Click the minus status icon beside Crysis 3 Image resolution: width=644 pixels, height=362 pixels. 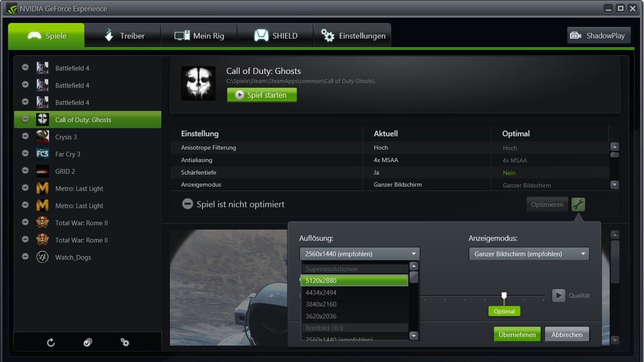(x=25, y=136)
